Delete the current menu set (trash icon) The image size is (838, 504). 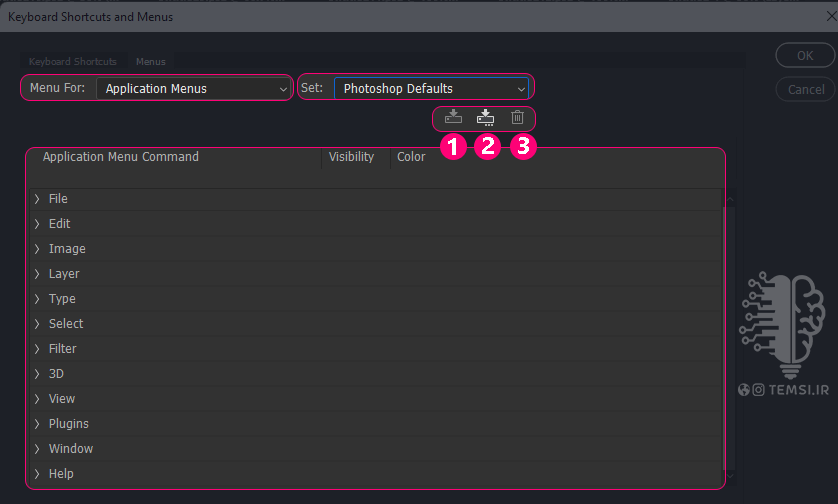517,117
